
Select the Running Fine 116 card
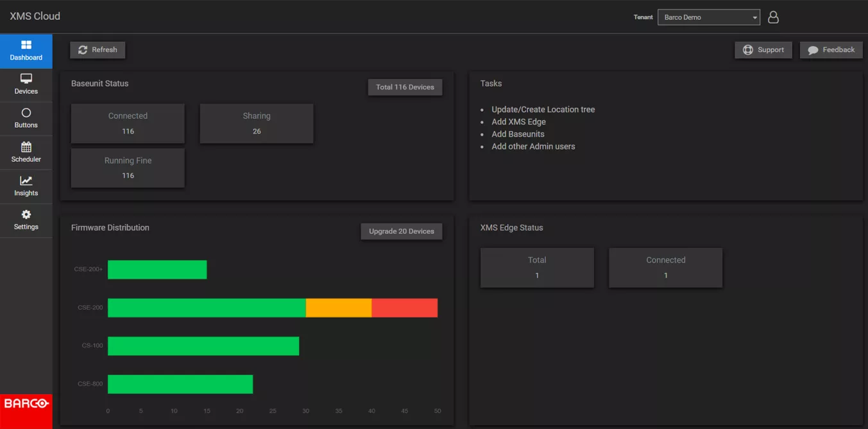(128, 168)
